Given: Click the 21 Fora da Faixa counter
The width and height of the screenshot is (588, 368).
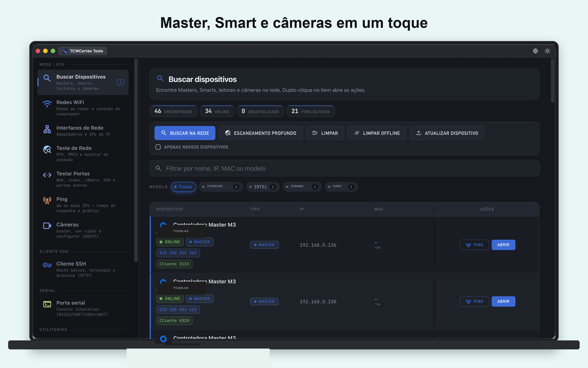Looking at the screenshot, I should tap(311, 111).
